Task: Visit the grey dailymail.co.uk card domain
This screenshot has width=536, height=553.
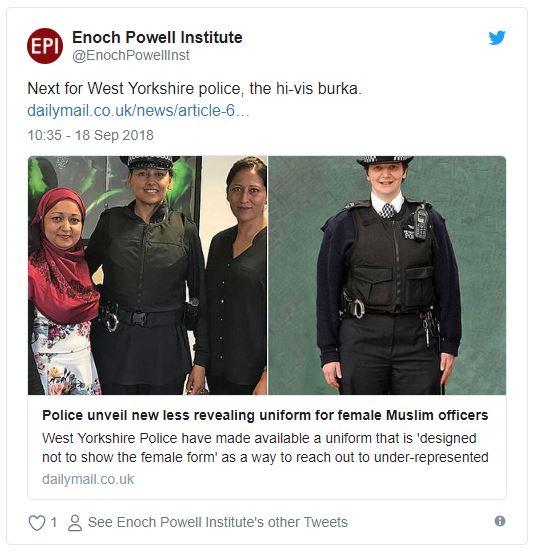Action: [88, 479]
